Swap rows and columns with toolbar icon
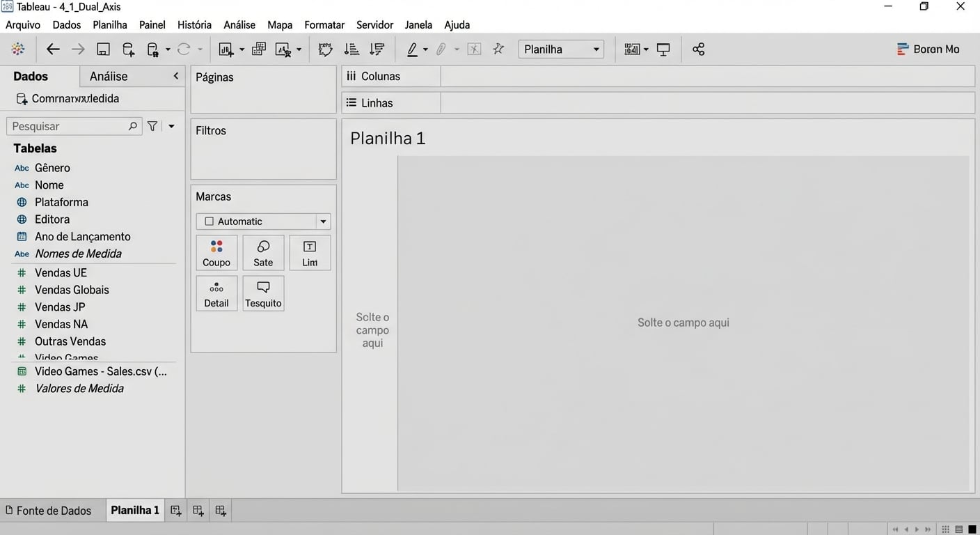The width and height of the screenshot is (980, 535). point(325,49)
